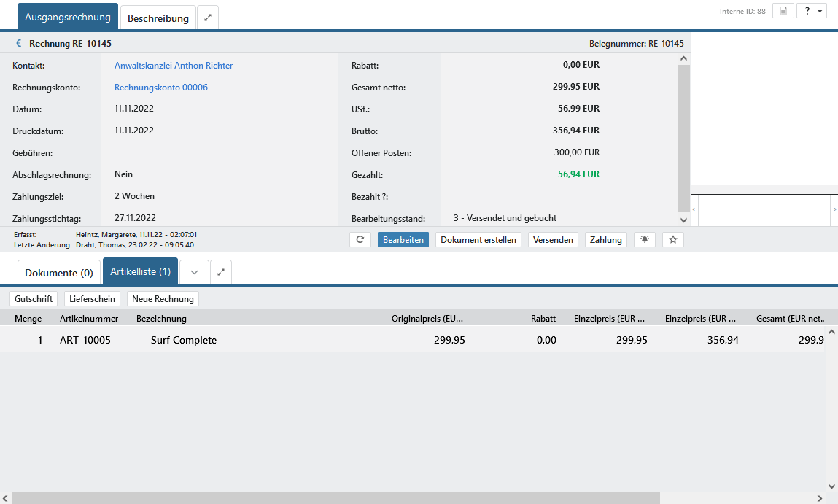Click the Bearbeiten button
The height and width of the screenshot is (504, 838).
pyautogui.click(x=403, y=240)
